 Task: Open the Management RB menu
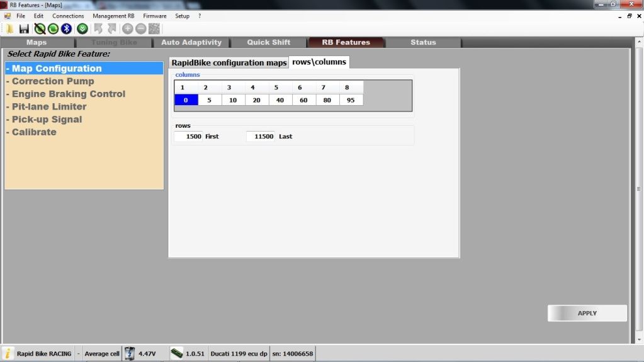click(x=113, y=16)
